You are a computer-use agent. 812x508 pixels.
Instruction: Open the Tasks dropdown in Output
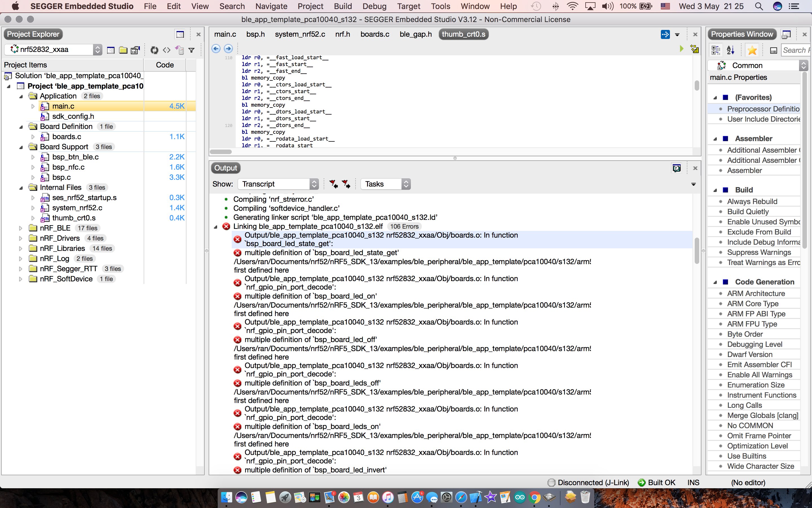385,184
